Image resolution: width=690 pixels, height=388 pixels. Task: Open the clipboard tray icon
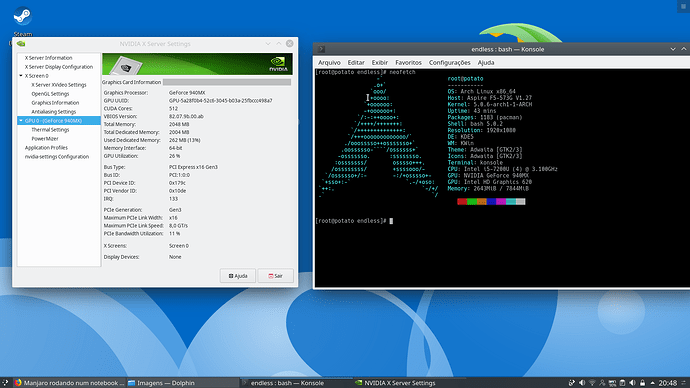pyautogui.click(x=622, y=383)
